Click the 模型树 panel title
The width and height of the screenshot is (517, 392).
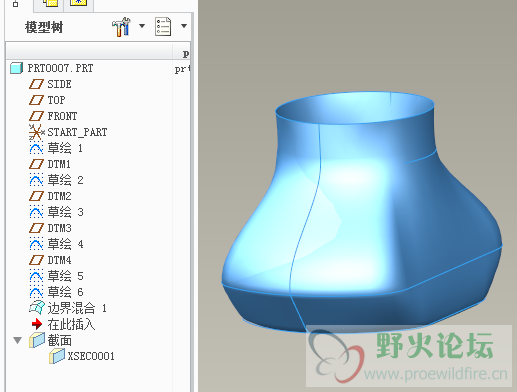click(x=44, y=27)
